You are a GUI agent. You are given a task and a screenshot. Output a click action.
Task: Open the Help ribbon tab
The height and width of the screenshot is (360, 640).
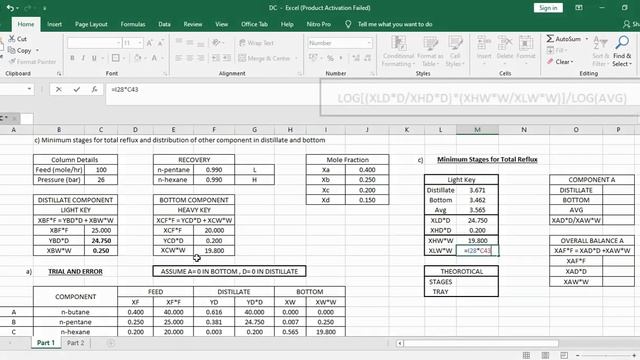[287, 24]
